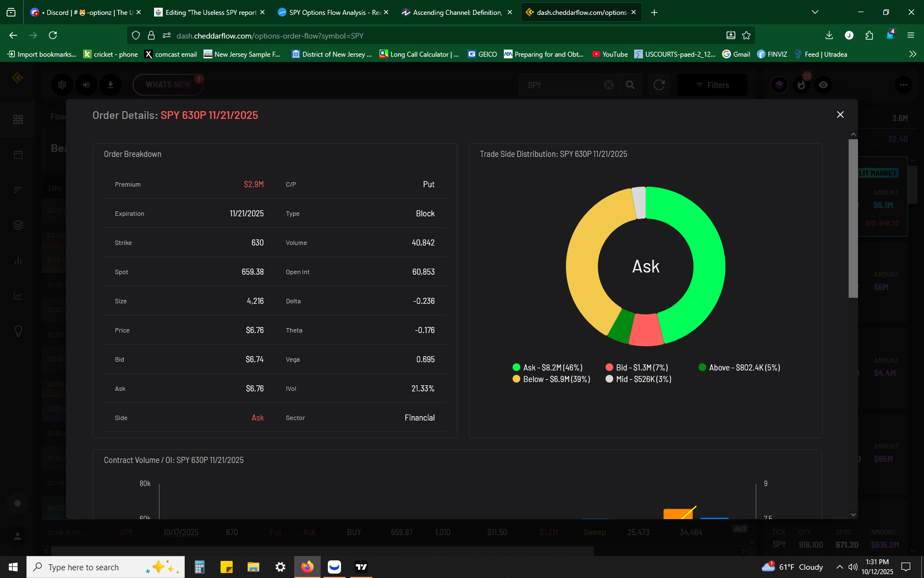Open sidebar lightbulb ideas icon

coord(18,331)
